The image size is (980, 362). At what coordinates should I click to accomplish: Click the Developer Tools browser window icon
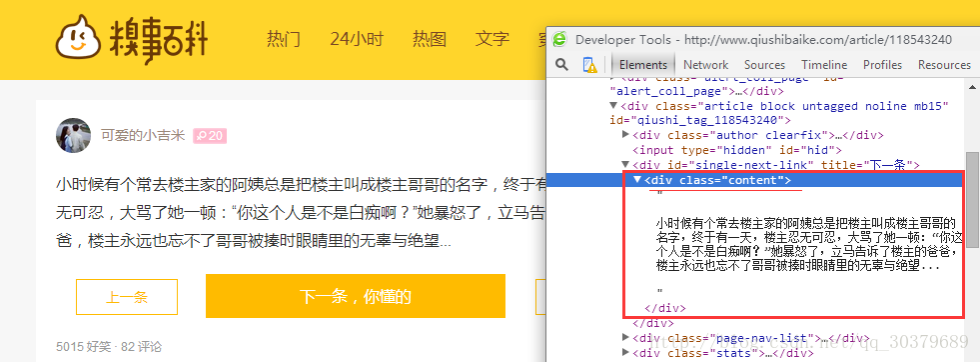tap(559, 39)
